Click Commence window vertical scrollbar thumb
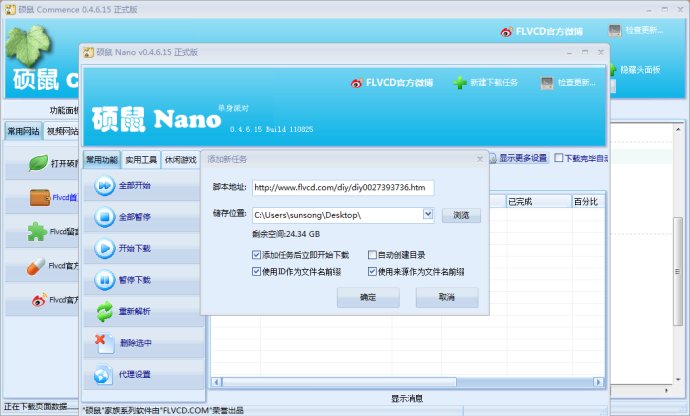Image resolution: width=690 pixels, height=416 pixels. (678, 272)
